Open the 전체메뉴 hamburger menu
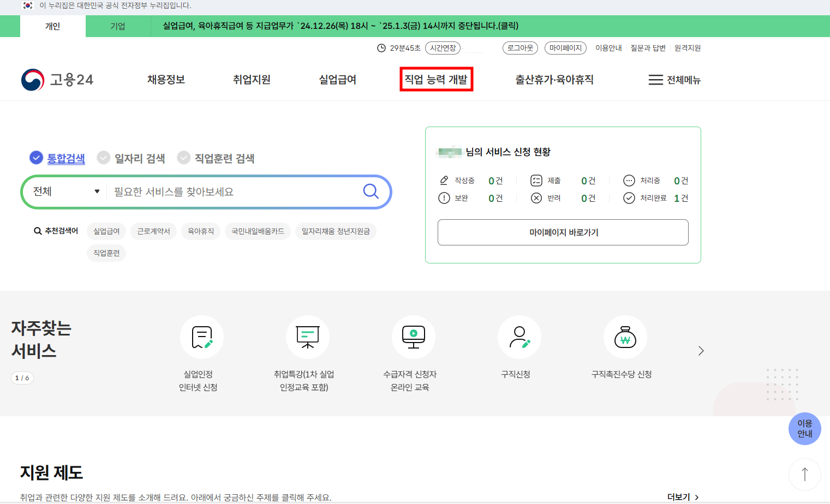The image size is (830, 504). [674, 80]
